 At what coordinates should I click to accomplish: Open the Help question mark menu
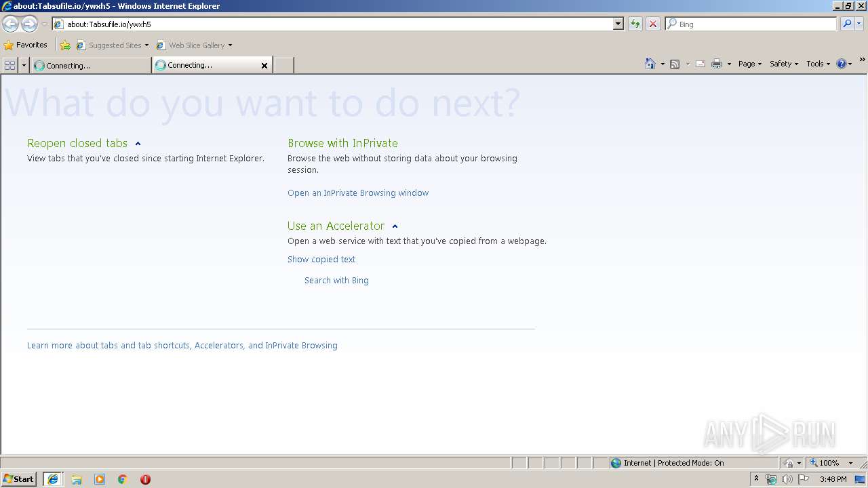[x=844, y=64]
